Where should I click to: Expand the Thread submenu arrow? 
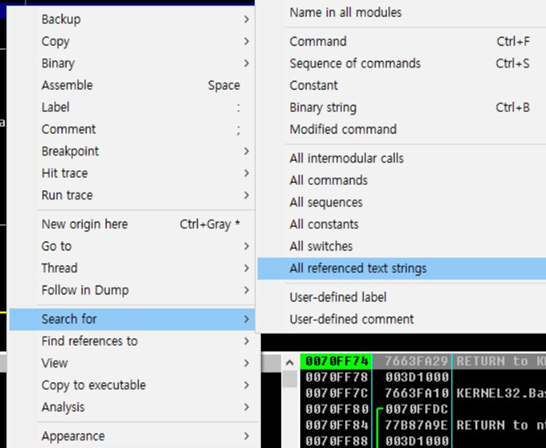(x=246, y=268)
